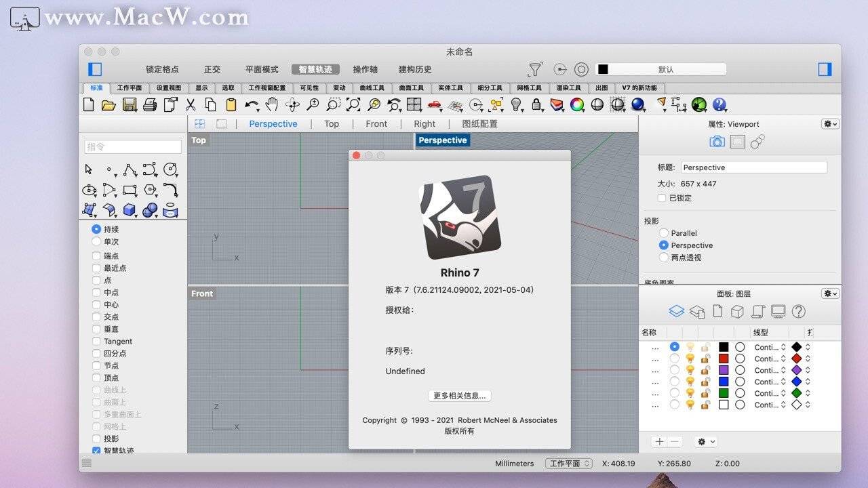Screen dimensions: 868x488
Task: Toggle the 正交 button
Action: (212, 69)
